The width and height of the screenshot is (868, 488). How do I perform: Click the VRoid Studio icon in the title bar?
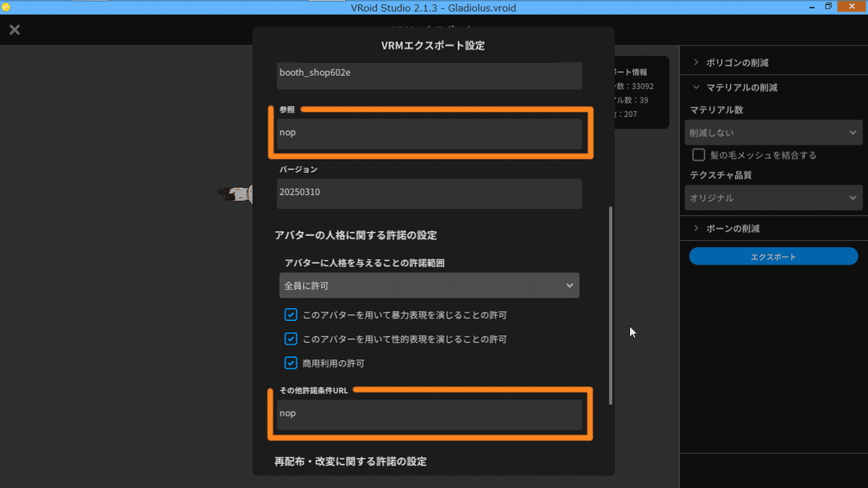tap(5, 7)
